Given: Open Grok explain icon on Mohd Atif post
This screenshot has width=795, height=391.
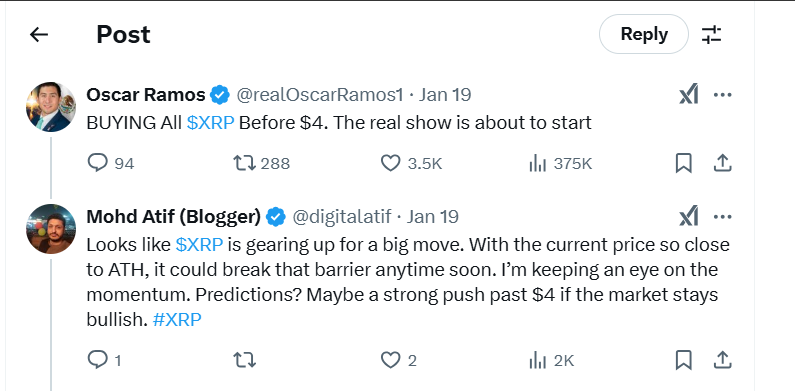Looking at the screenshot, I should click(689, 217).
